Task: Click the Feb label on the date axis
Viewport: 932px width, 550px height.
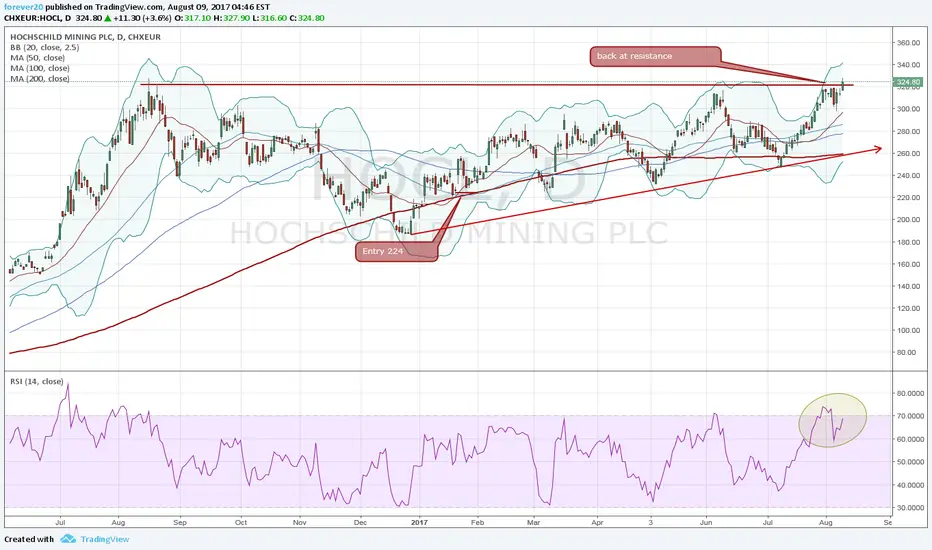Action: [x=477, y=523]
